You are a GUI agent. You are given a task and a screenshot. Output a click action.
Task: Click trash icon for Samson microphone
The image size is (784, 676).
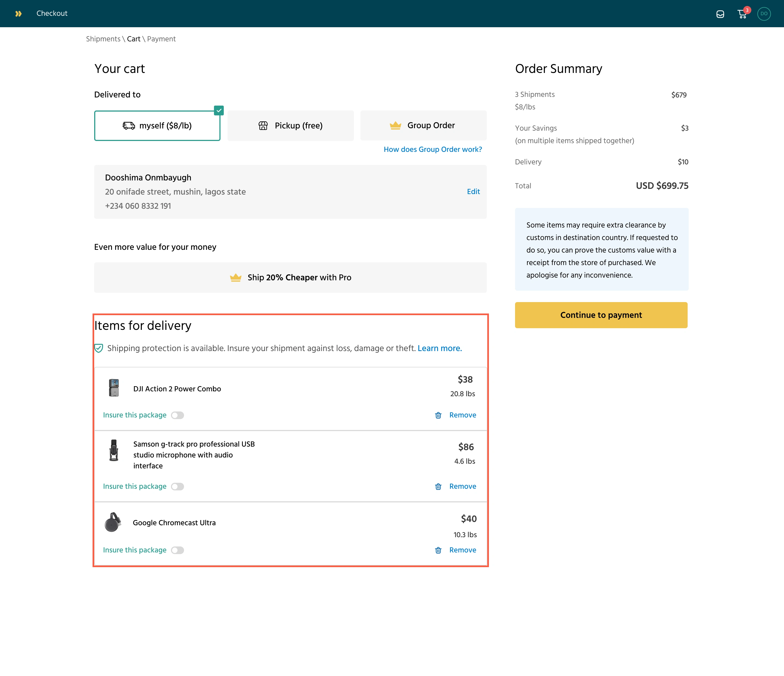tap(438, 487)
